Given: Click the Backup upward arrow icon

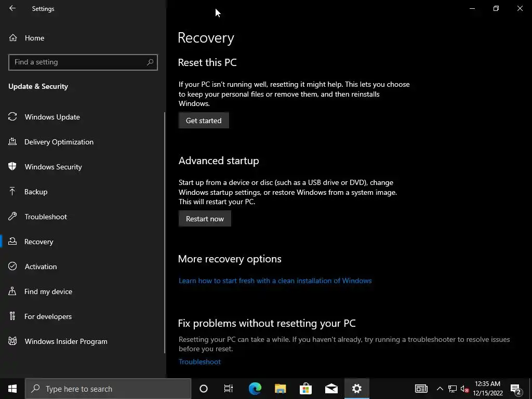Looking at the screenshot, I should pyautogui.click(x=12, y=191).
